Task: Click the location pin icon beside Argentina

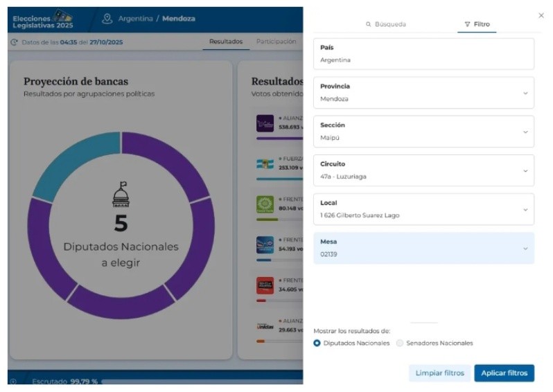Action: (x=107, y=19)
